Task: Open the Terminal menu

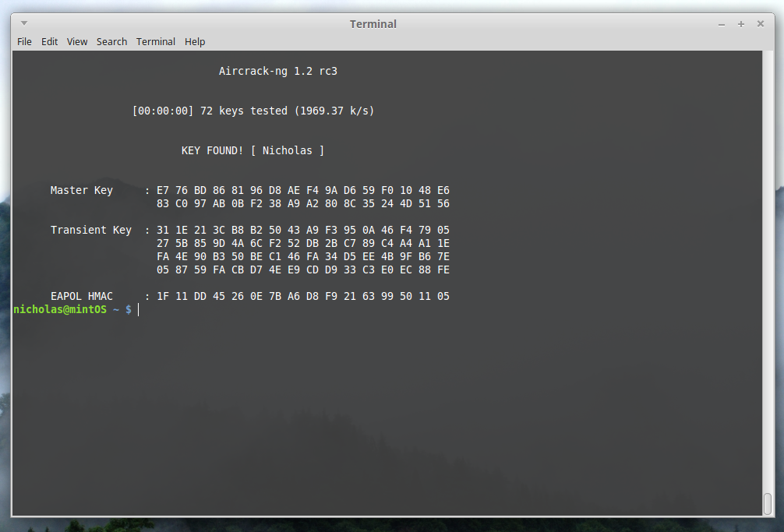Action: pyautogui.click(x=156, y=41)
